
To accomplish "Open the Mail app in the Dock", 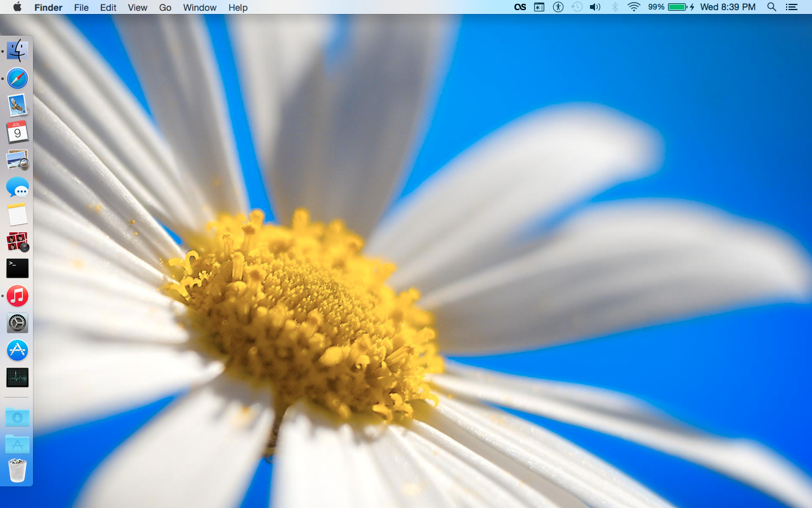I will pos(17,105).
